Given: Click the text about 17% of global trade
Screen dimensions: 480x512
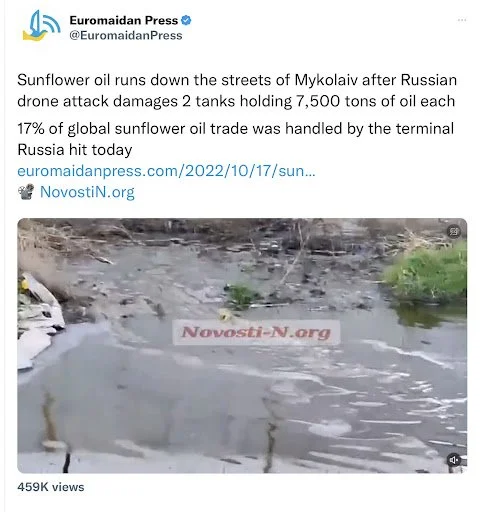Looking at the screenshot, I should [236, 139].
